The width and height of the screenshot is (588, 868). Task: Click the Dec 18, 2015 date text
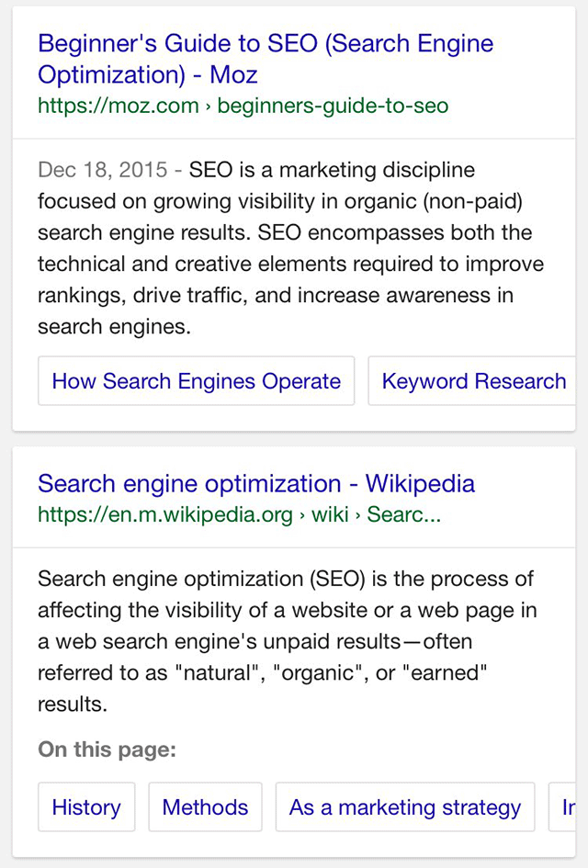[103, 170]
